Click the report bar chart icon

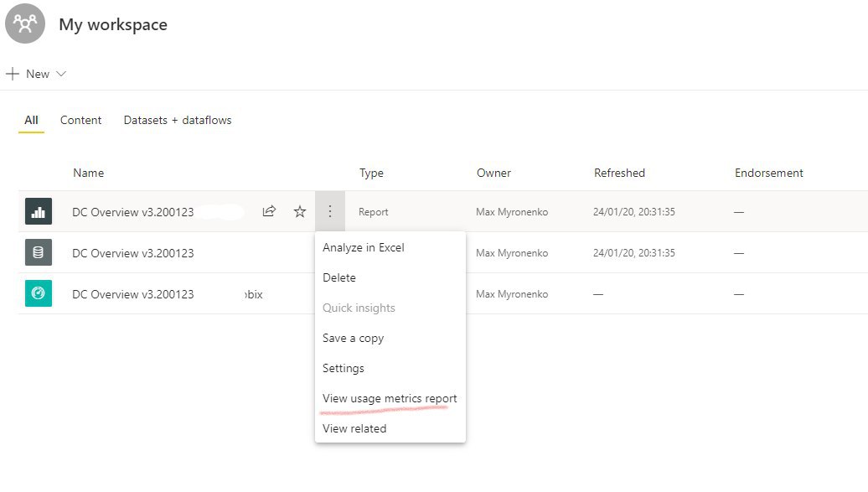(39, 211)
